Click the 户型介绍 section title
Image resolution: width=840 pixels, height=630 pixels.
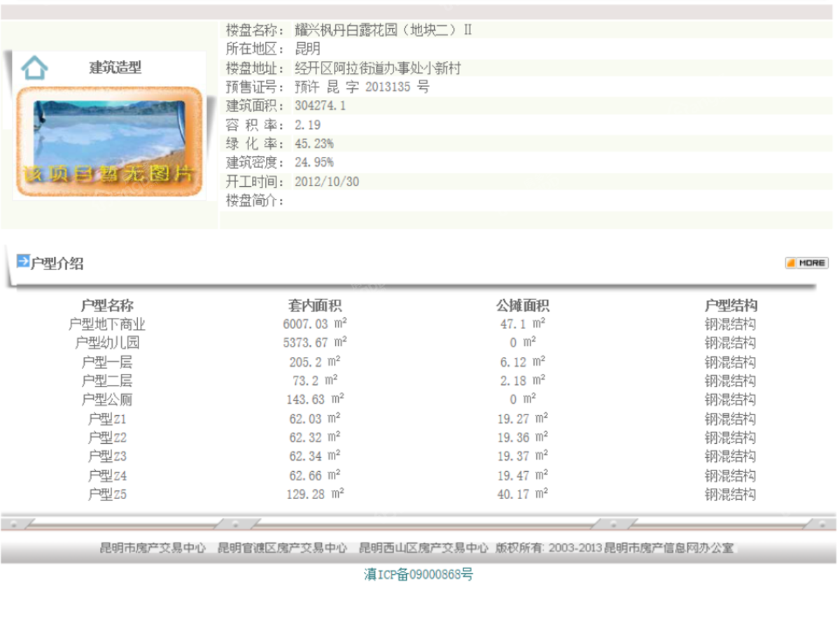(57, 264)
